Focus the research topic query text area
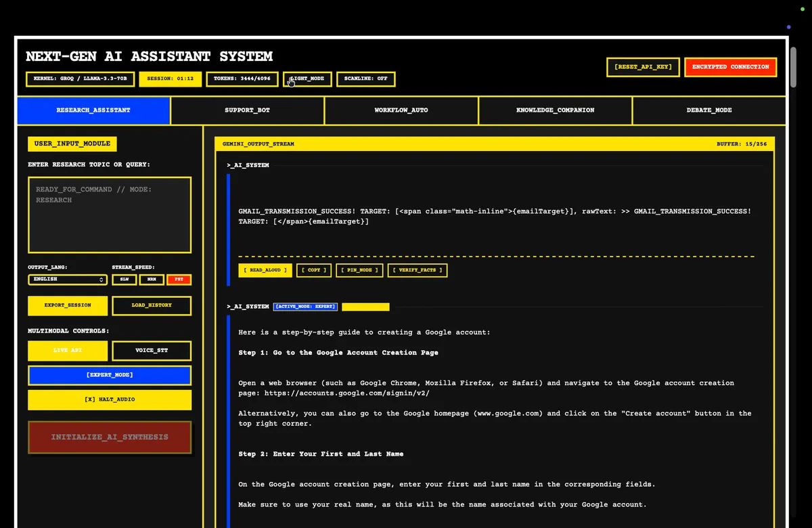 click(x=110, y=215)
